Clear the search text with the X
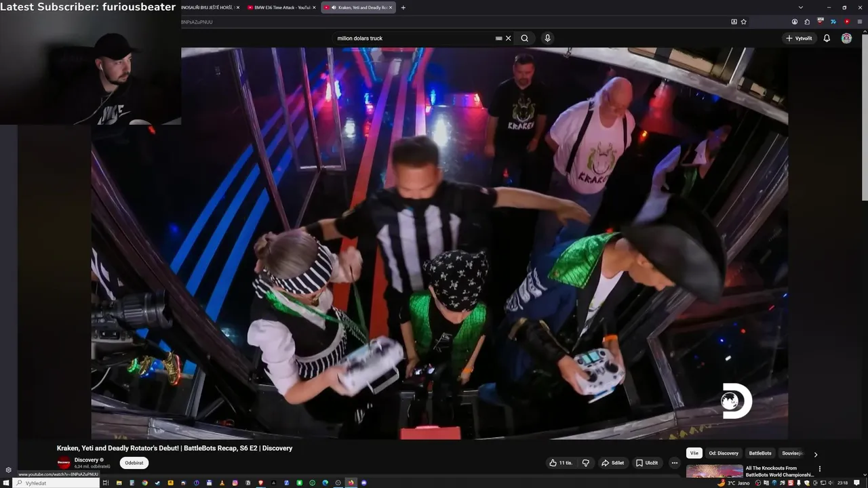Image resolution: width=868 pixels, height=488 pixels. tap(508, 39)
